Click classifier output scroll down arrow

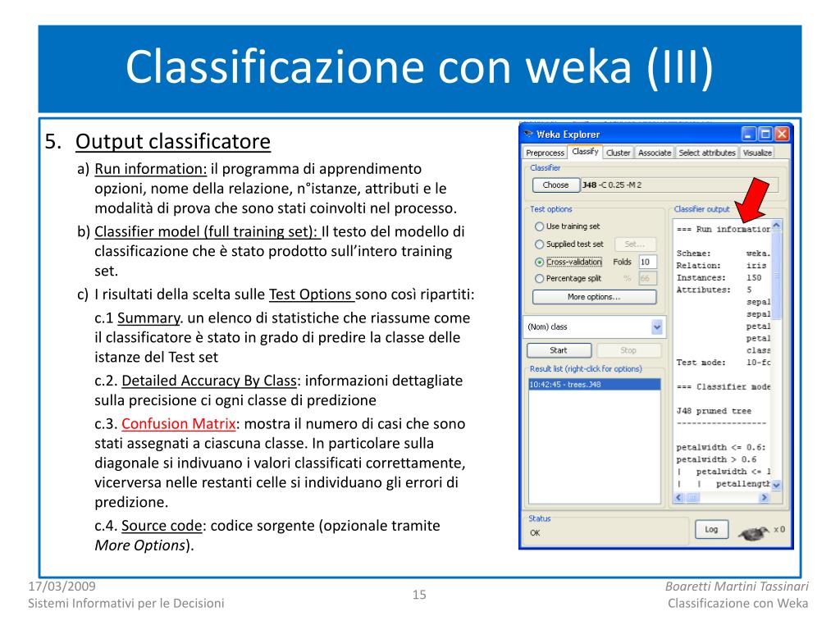pos(776,486)
